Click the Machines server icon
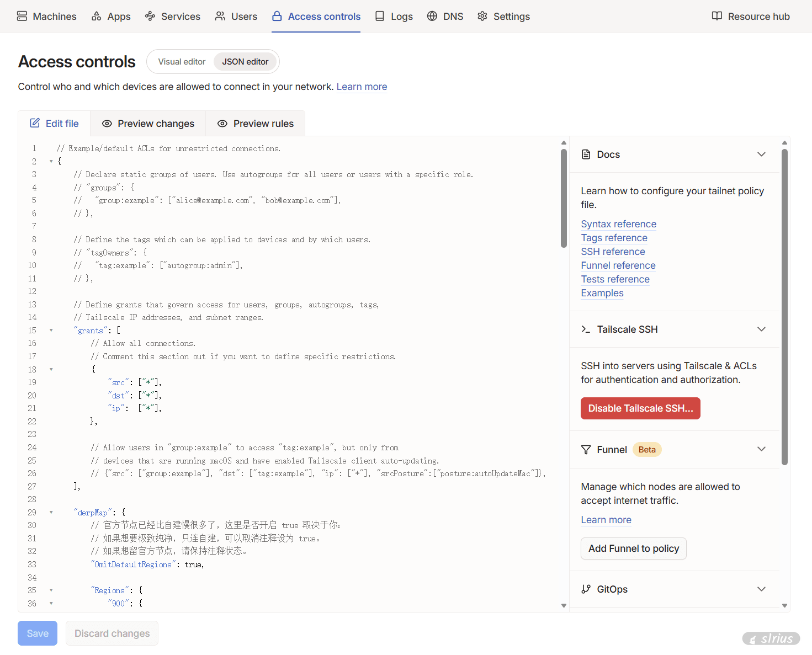812x655 pixels. click(x=22, y=16)
